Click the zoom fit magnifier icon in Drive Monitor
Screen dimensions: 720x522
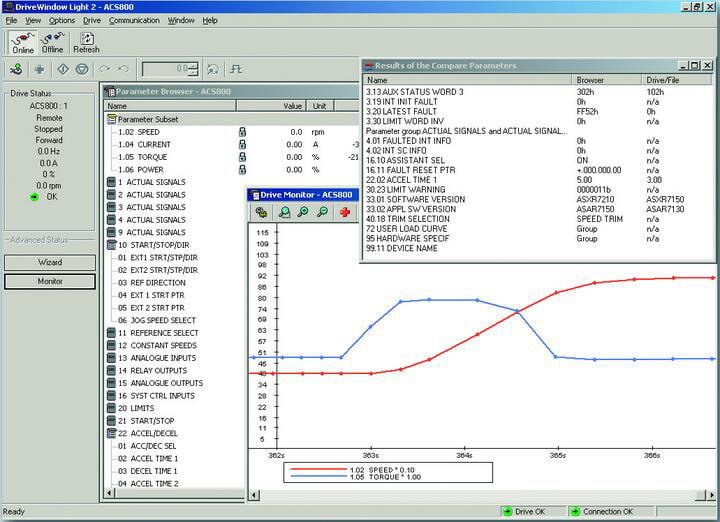tap(284, 212)
